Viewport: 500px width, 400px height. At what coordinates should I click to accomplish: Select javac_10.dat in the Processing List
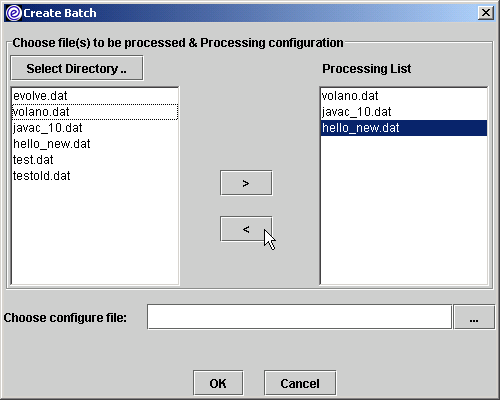pos(404,112)
